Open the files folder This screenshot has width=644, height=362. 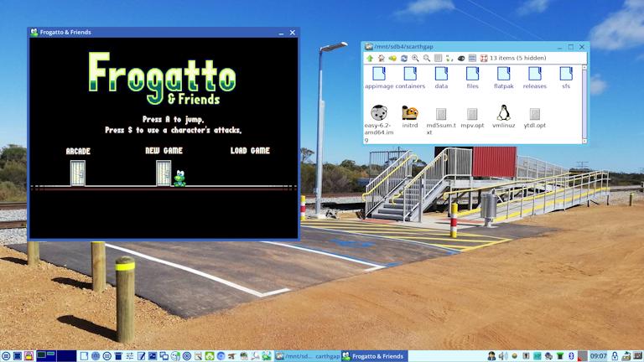point(472,78)
